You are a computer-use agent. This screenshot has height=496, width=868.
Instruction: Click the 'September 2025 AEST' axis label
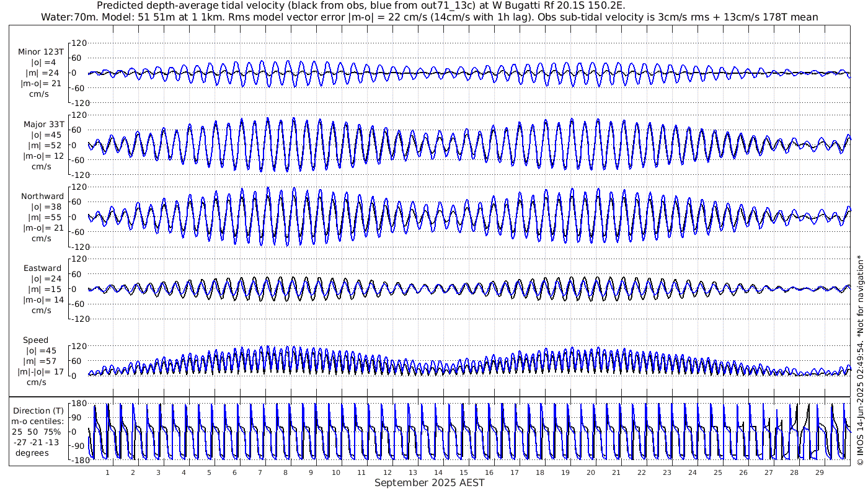(x=429, y=483)
